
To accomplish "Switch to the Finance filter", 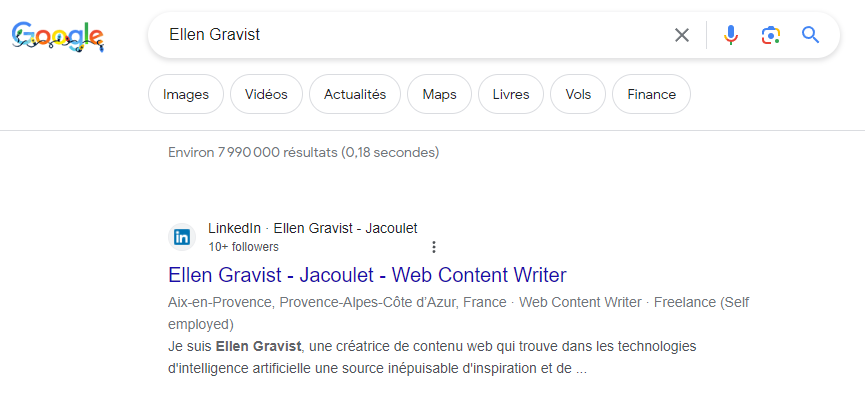I will click(x=652, y=94).
